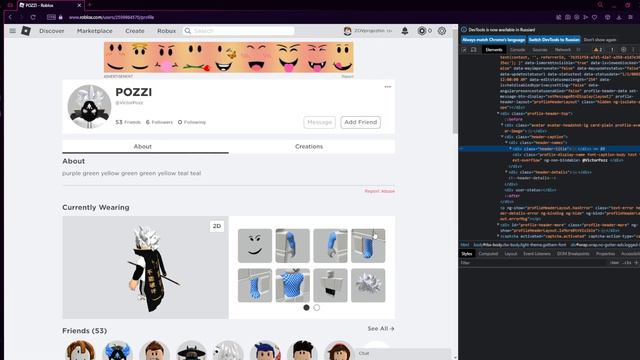Expand more DevTools tabs chevron
640x360 pixels.
[x=578, y=50]
